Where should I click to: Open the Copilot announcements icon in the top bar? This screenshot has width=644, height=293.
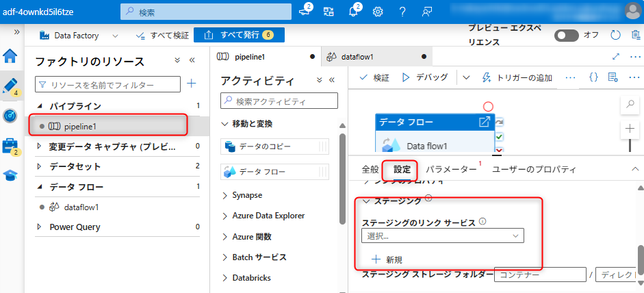(305, 11)
